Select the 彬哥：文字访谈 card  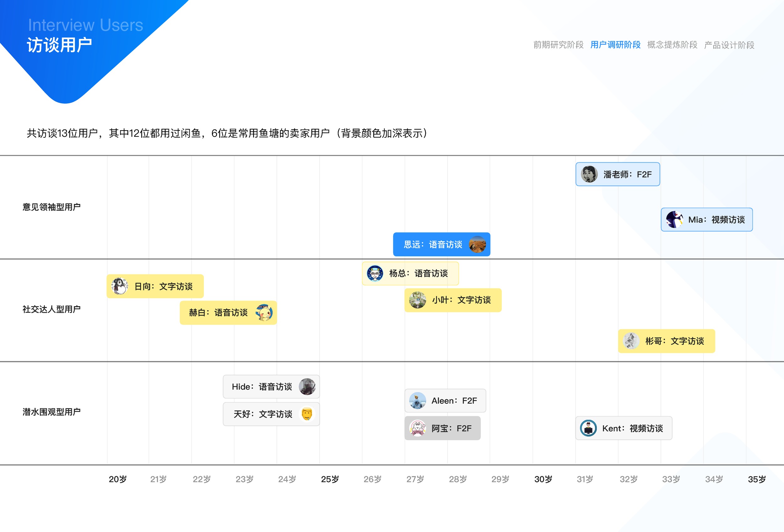[x=667, y=341]
